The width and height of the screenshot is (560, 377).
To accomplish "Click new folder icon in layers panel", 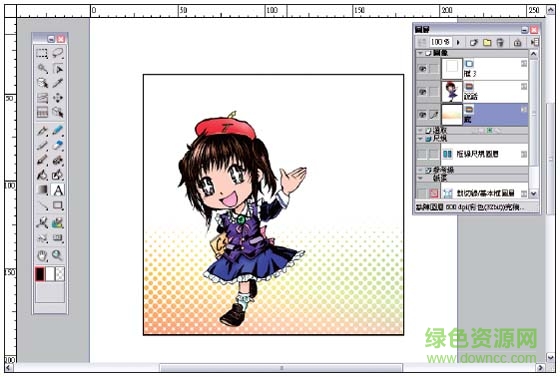I will 487,42.
